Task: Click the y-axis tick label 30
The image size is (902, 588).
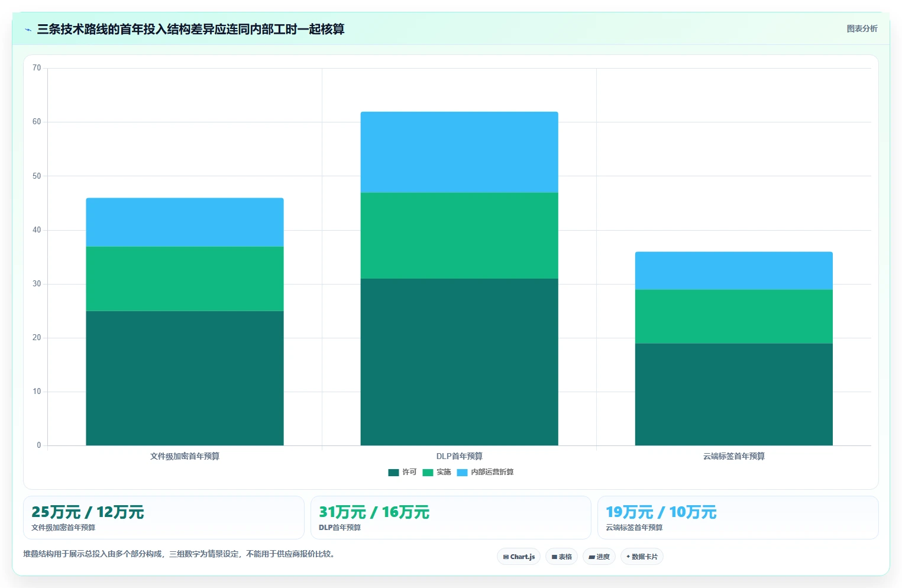Action: (37, 284)
